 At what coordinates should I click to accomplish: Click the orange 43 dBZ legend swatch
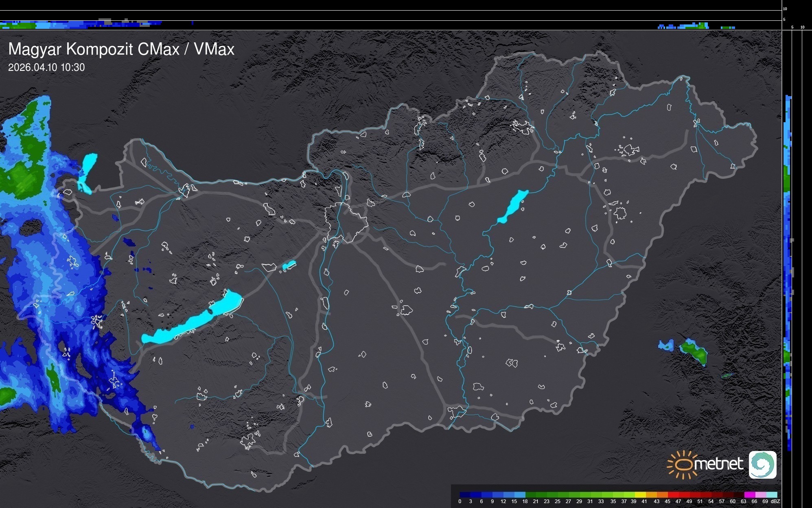point(654,495)
